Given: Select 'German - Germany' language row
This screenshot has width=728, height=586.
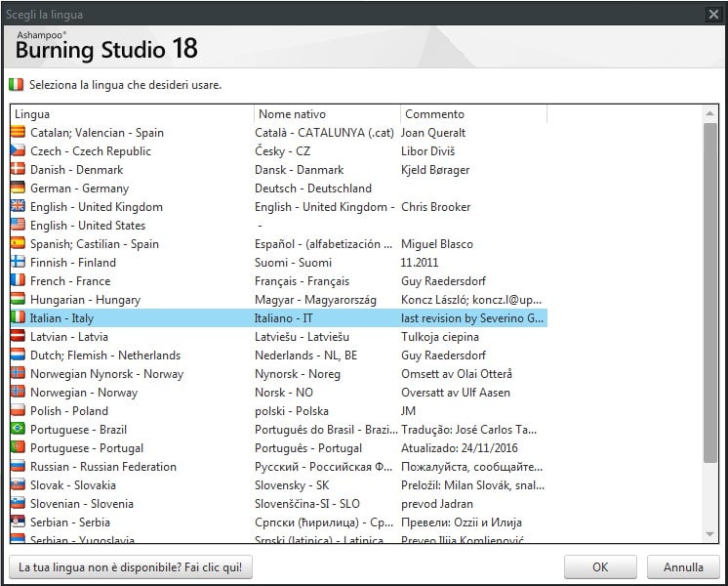Looking at the screenshot, I should coord(278,188).
